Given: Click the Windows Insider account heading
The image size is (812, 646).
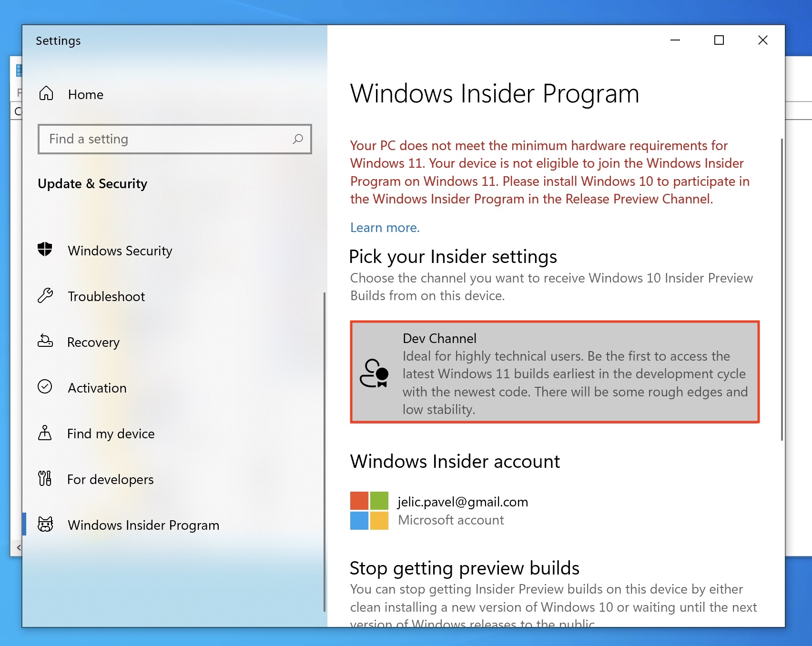Looking at the screenshot, I should [455, 461].
